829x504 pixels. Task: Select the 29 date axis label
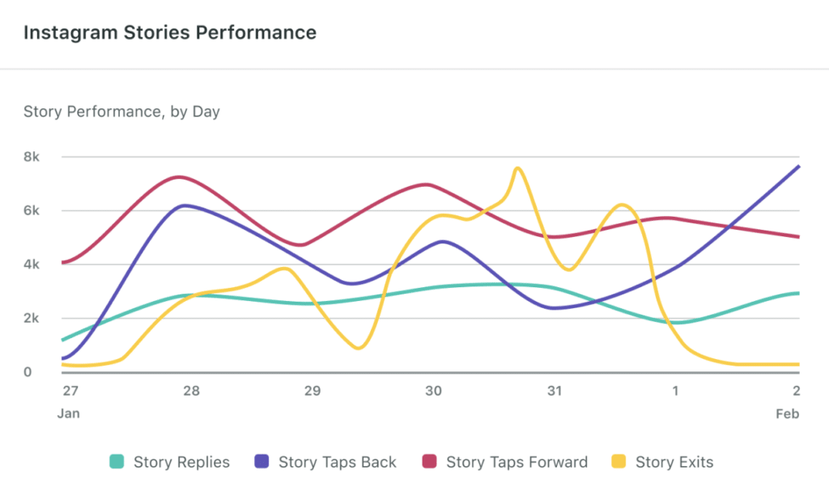[x=312, y=392]
